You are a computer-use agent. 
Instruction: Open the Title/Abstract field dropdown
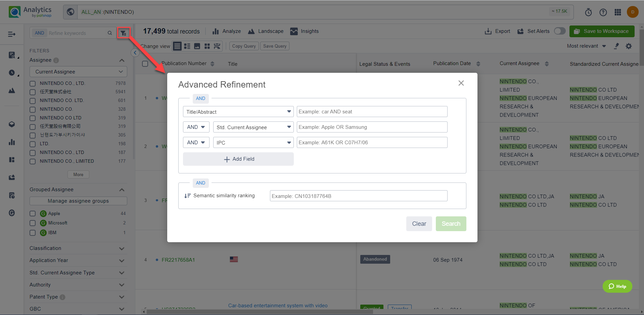[238, 112]
